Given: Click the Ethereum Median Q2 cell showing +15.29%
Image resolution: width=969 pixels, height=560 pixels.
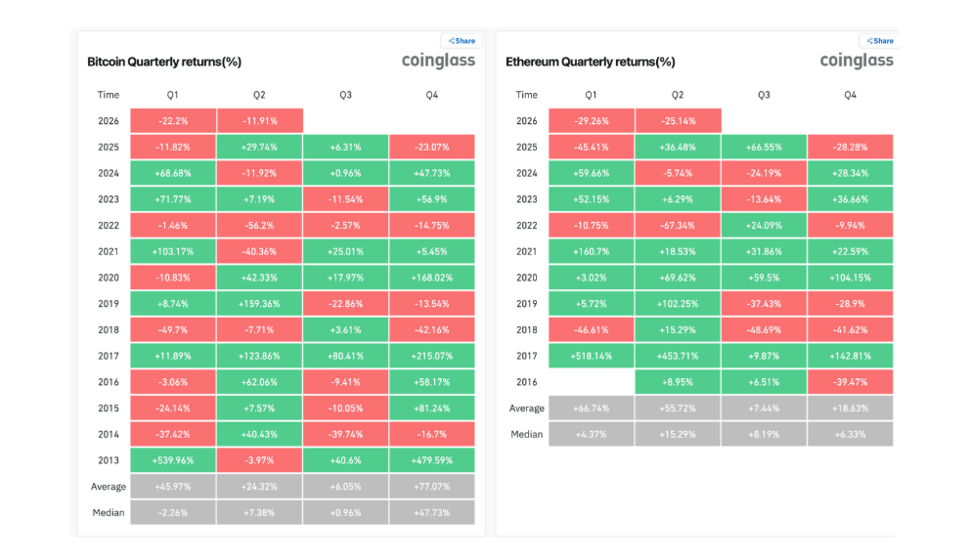Looking at the screenshot, I should [x=678, y=435].
